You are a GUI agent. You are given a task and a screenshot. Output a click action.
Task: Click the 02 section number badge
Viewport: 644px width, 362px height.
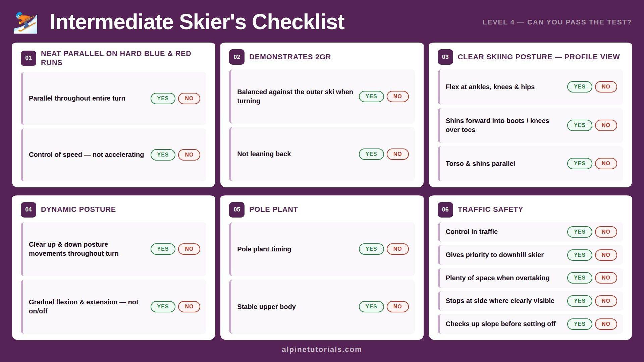coord(237,57)
